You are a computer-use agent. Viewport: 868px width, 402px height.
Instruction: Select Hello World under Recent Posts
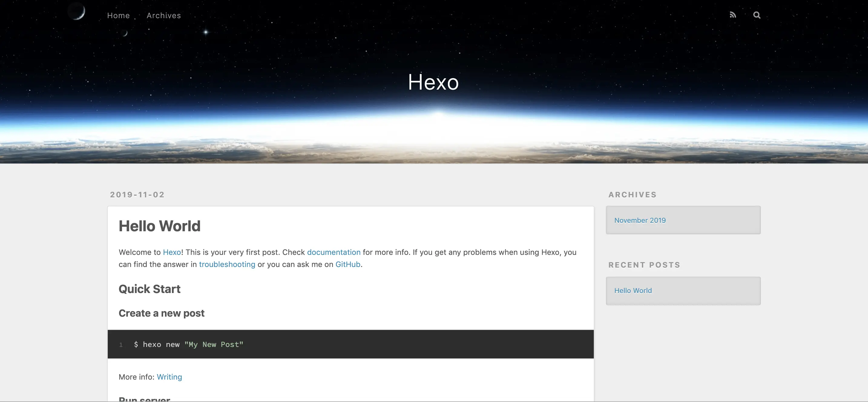[633, 291]
